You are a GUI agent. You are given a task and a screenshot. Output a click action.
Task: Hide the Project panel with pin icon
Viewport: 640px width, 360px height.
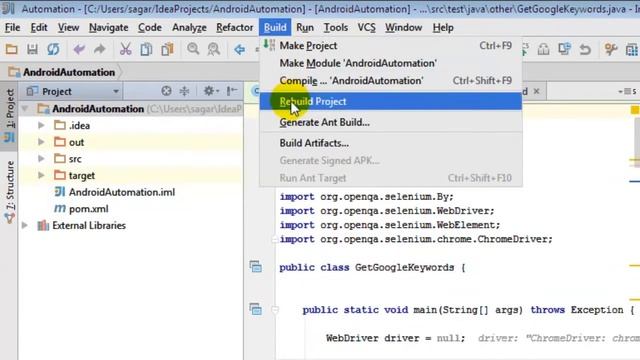232,91
